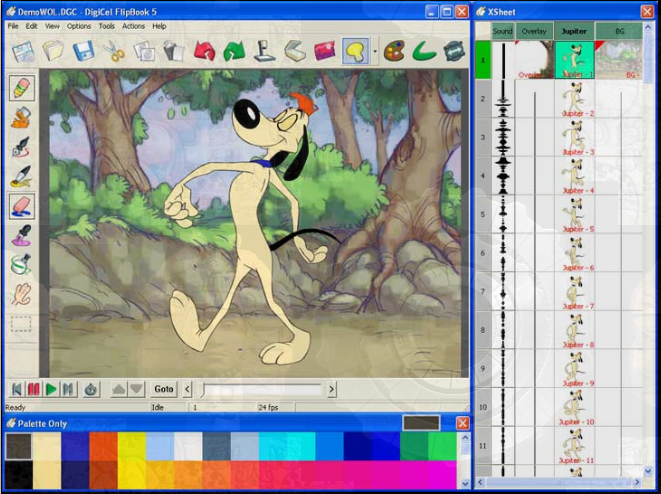
Task: Click the copy icon in toolbar
Action: click(144, 51)
